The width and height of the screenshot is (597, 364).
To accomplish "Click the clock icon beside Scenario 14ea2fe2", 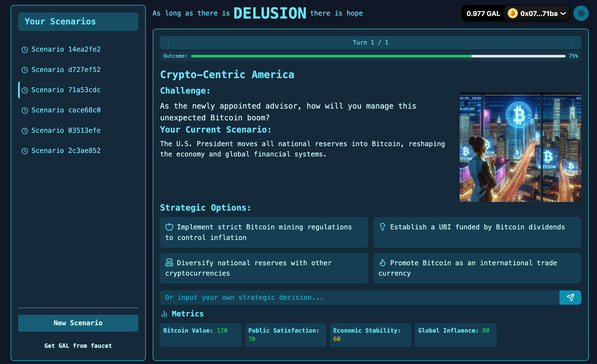I will pyautogui.click(x=25, y=50).
